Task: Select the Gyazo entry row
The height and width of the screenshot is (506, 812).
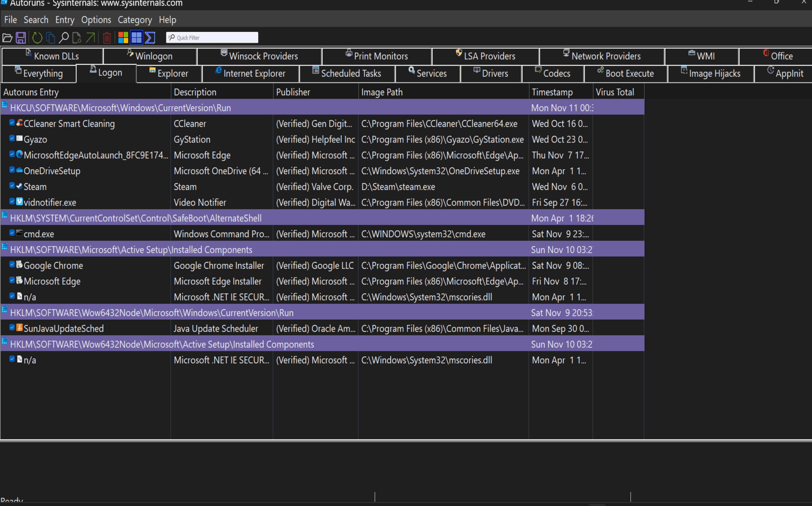Action: tap(322, 139)
